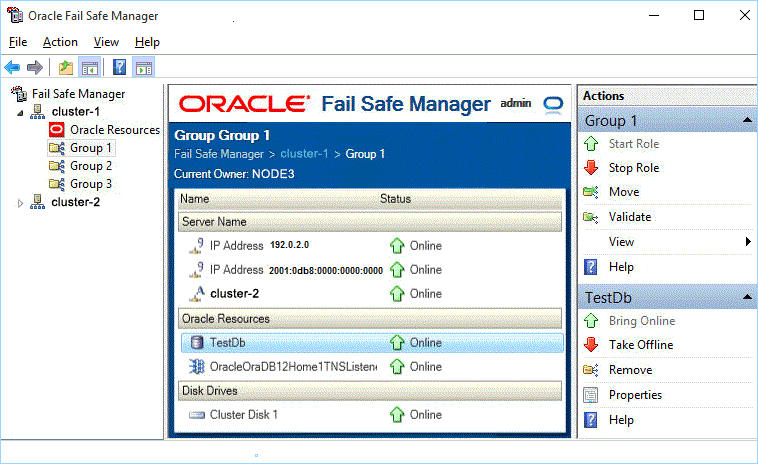Select the IP Address 192.0.2.0 row

[x=370, y=246]
